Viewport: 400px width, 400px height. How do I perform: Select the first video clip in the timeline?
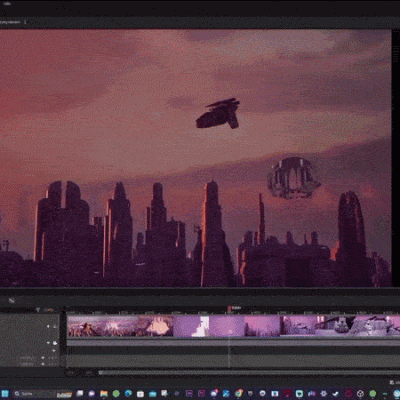pyautogui.click(x=85, y=326)
